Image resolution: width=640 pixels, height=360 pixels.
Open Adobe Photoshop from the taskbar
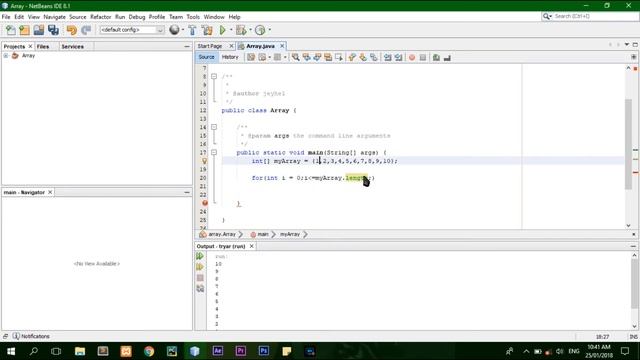pos(264,351)
